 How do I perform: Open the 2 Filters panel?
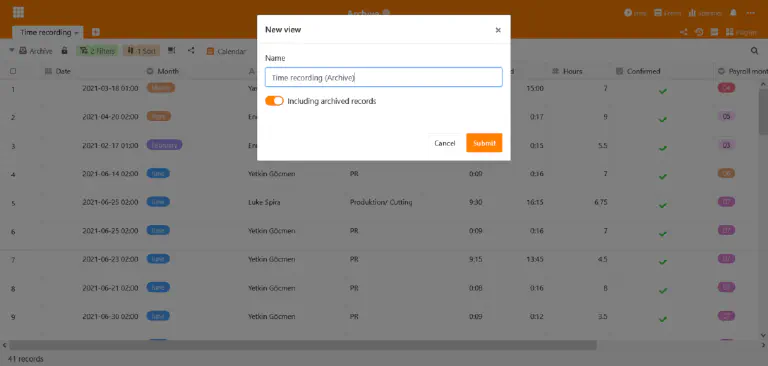click(x=97, y=51)
